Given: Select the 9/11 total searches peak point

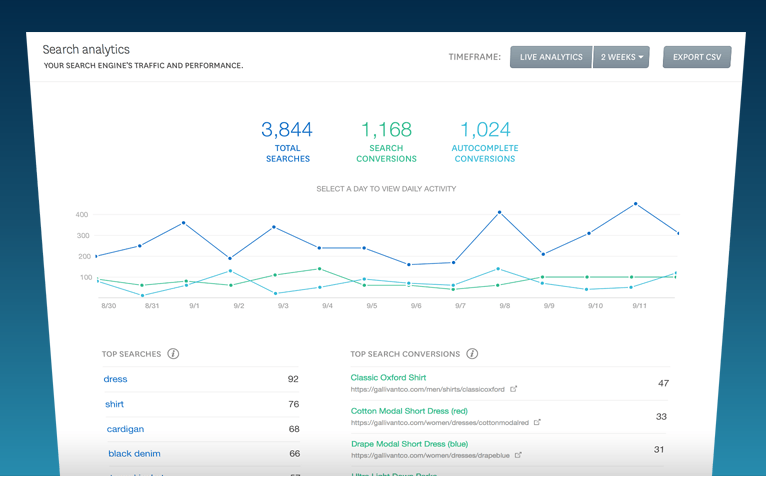Looking at the screenshot, I should click(x=636, y=204).
